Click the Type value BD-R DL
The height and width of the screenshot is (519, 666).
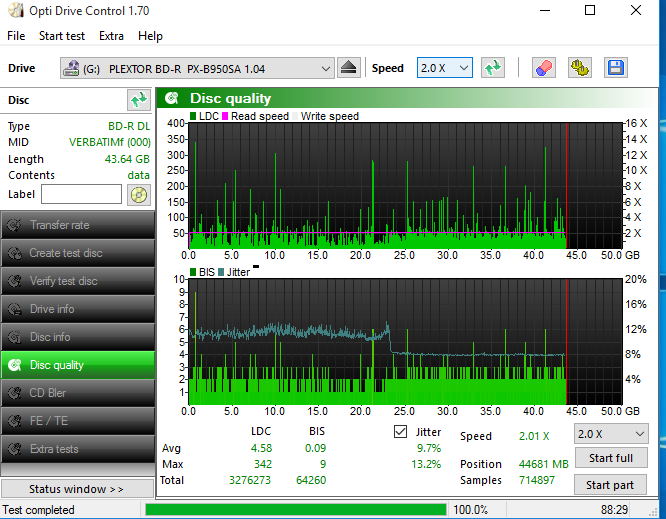tap(129, 126)
